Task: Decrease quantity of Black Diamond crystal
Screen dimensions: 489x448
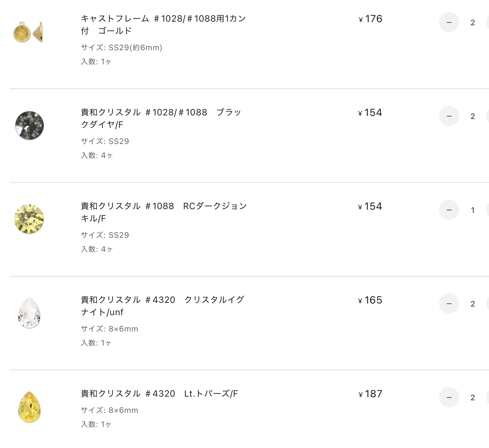Action: [x=449, y=116]
